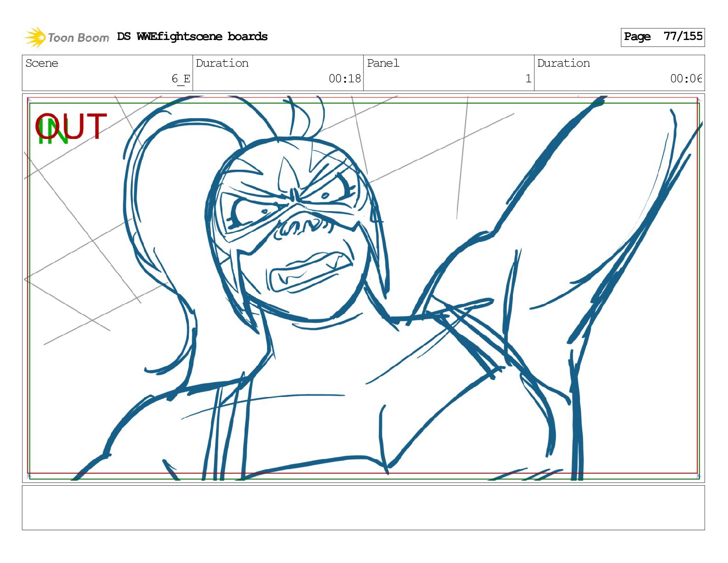Viewport: 728px width, 563px height.
Task: Click the empty notes box below panel
Action: tap(363, 507)
